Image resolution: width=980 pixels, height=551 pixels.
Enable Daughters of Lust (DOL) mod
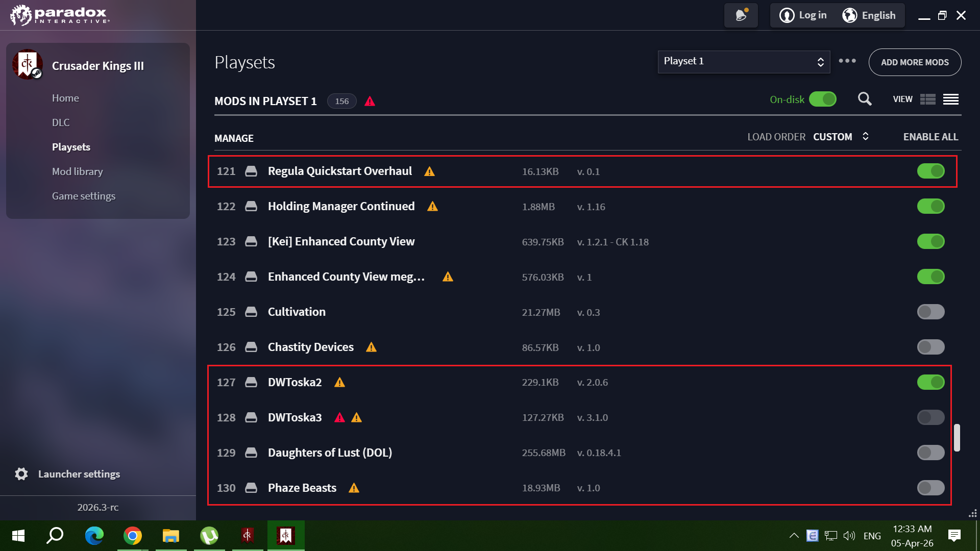tap(931, 453)
